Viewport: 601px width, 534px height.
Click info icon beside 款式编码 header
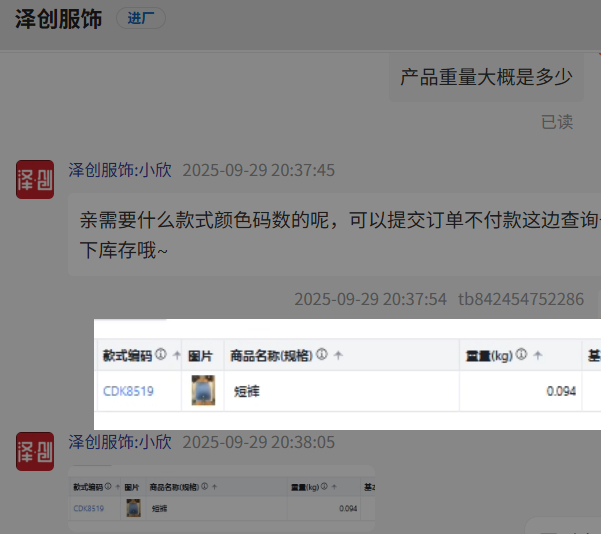click(x=161, y=355)
